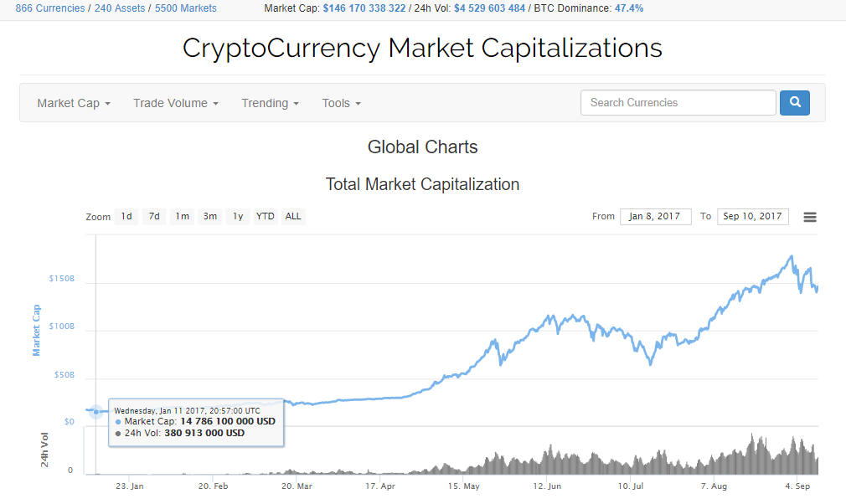Zoom chart to 1y range

coord(238,216)
